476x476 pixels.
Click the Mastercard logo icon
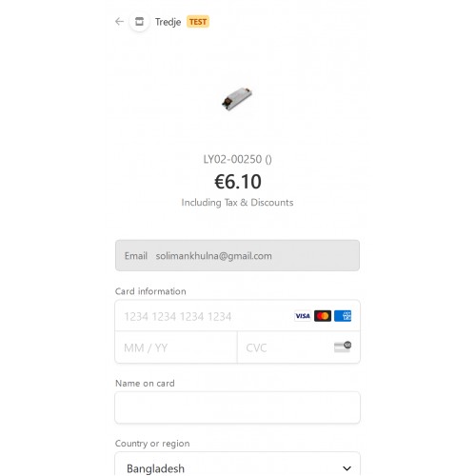pos(323,316)
